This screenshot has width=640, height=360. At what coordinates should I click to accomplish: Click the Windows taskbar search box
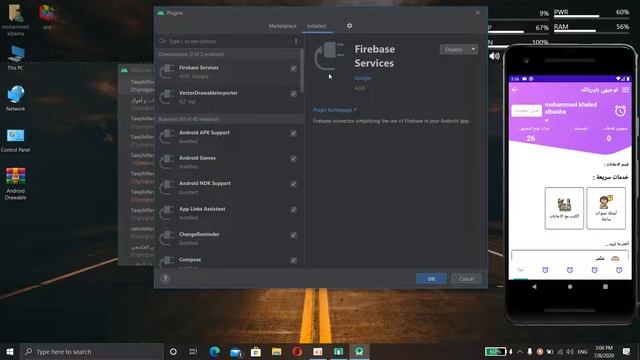pyautogui.click(x=92, y=351)
